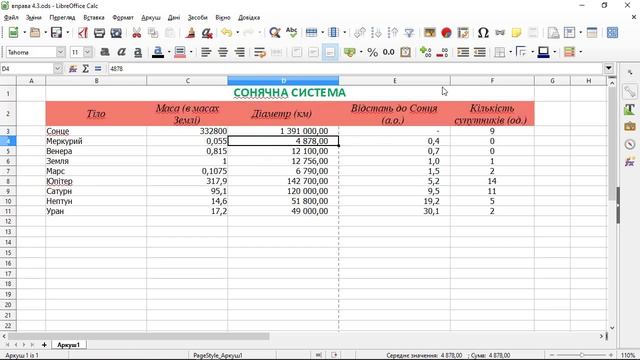Click background color swatch button

180,52
